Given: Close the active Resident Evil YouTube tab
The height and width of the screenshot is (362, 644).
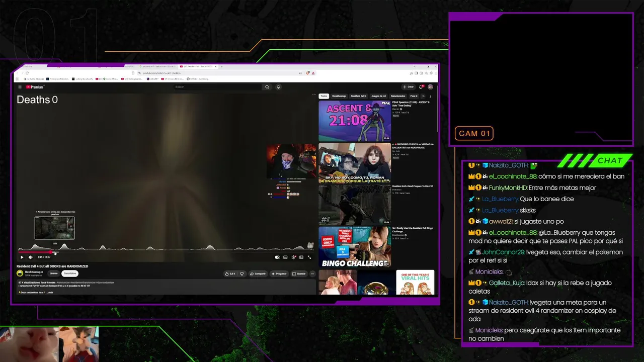Looking at the screenshot, I should pyautogui.click(x=217, y=66).
